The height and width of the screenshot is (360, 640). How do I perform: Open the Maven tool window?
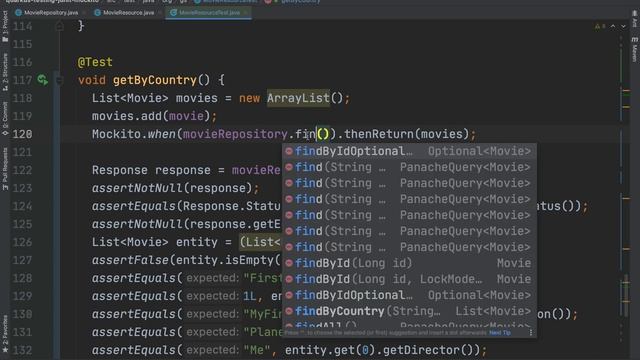(635, 50)
